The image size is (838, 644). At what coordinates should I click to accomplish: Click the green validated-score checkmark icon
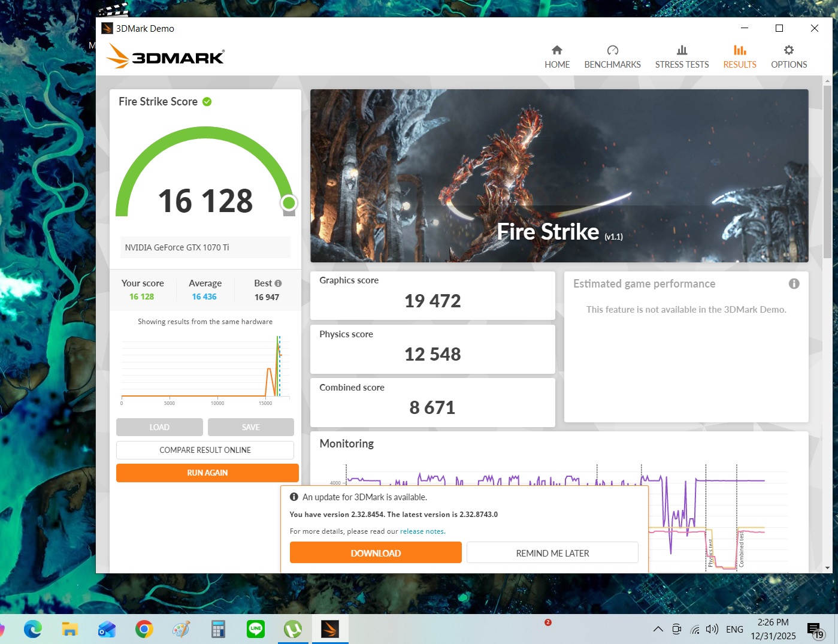pos(207,102)
